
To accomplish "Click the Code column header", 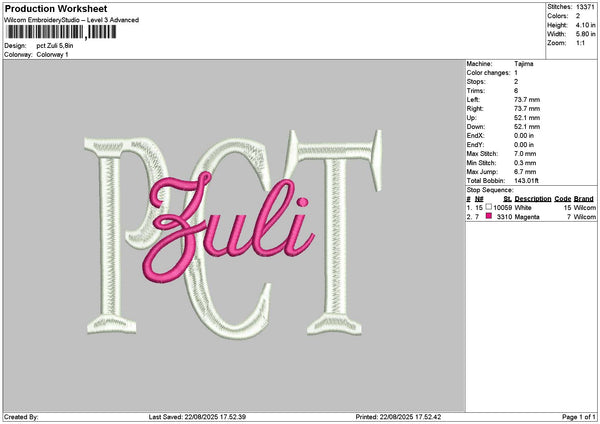I will tap(562, 199).
